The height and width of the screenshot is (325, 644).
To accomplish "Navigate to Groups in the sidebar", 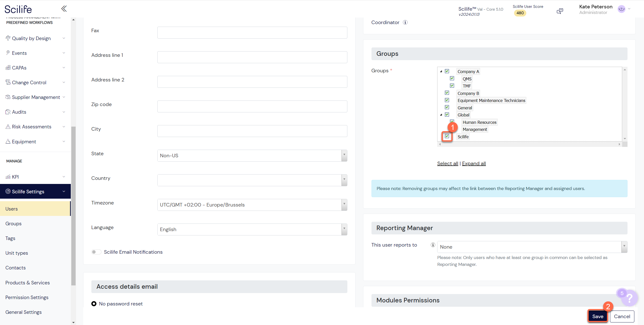I will click(x=13, y=224).
